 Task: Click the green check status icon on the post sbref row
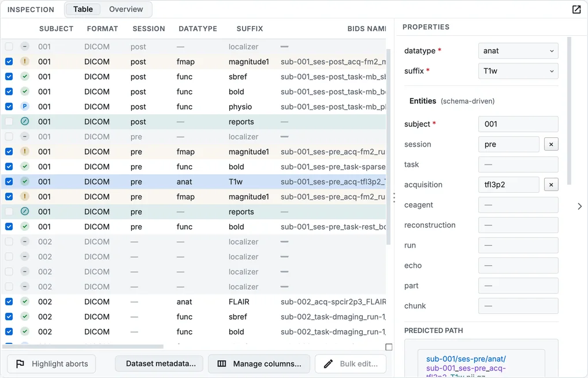pyautogui.click(x=25, y=76)
